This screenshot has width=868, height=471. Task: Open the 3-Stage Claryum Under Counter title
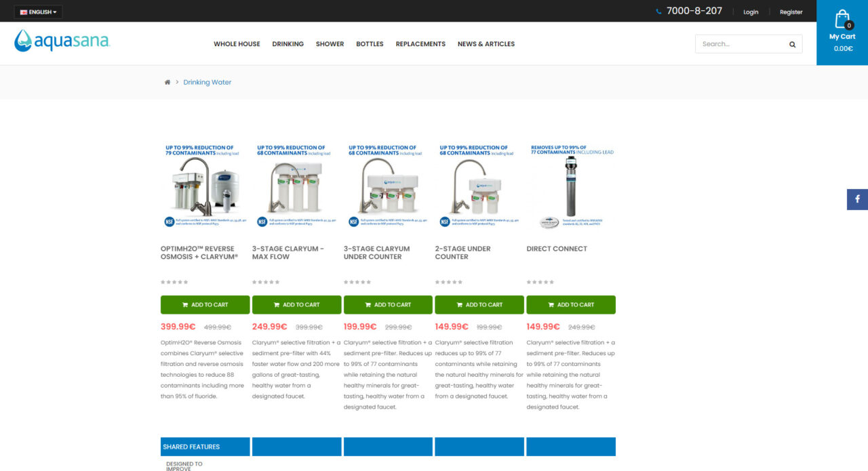pos(377,253)
